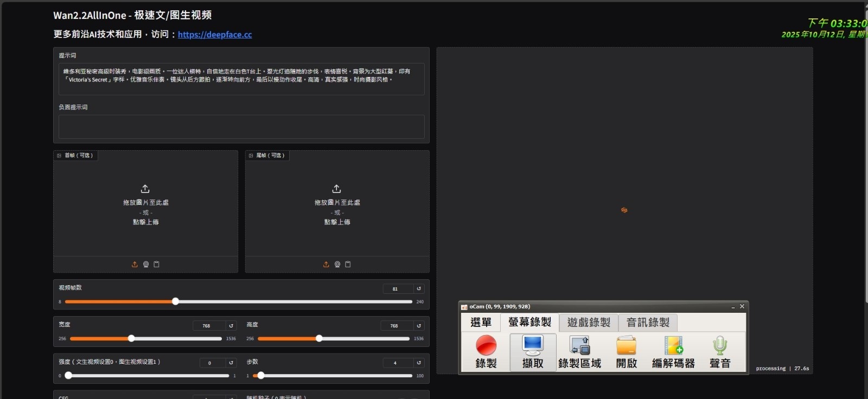Open the deepface.cc link

coord(215,35)
